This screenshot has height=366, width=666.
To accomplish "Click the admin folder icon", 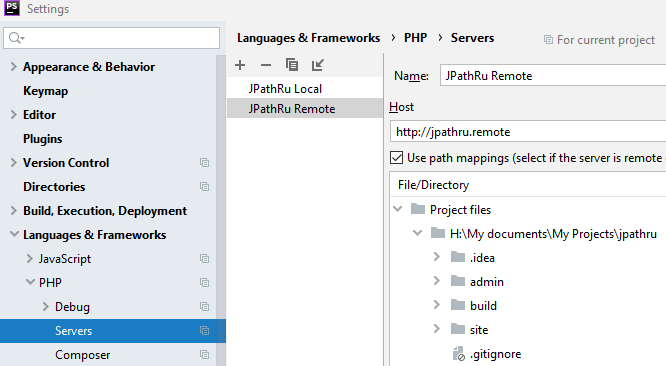I will pyautogui.click(x=458, y=281).
